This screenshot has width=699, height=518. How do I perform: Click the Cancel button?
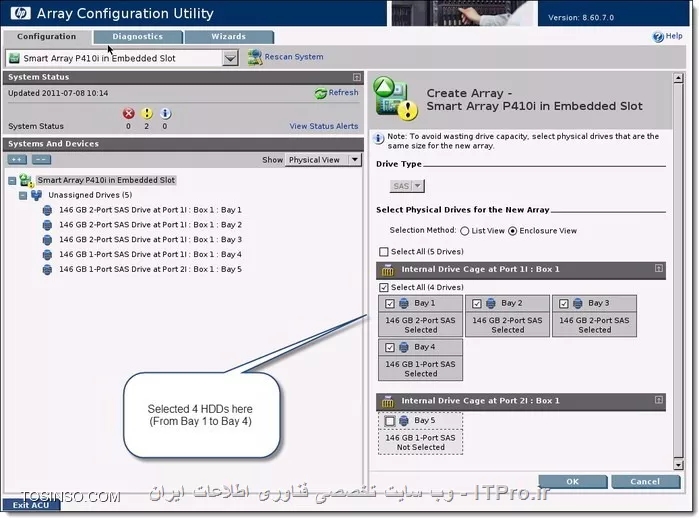click(645, 481)
